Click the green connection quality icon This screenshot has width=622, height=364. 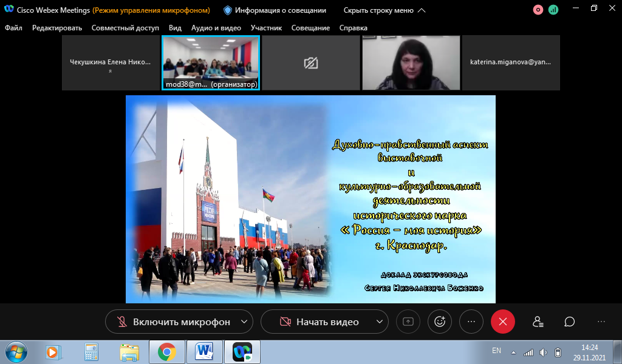pos(553,10)
